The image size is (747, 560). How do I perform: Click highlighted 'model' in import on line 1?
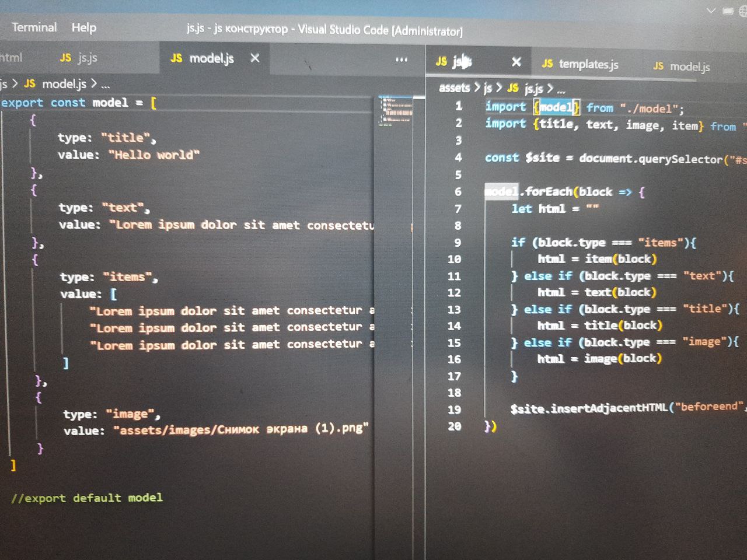point(555,107)
